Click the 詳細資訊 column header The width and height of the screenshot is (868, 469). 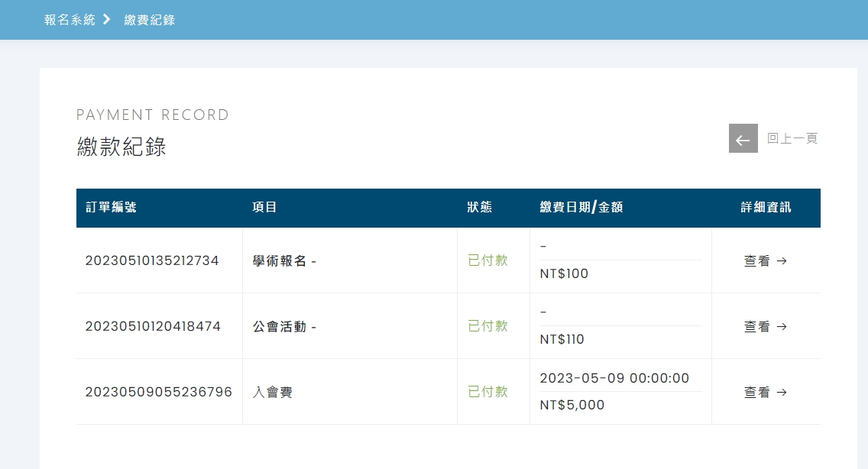(x=766, y=207)
